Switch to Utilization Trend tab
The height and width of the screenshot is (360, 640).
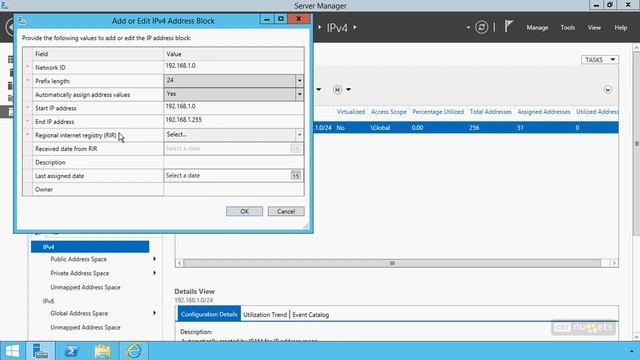tap(265, 315)
